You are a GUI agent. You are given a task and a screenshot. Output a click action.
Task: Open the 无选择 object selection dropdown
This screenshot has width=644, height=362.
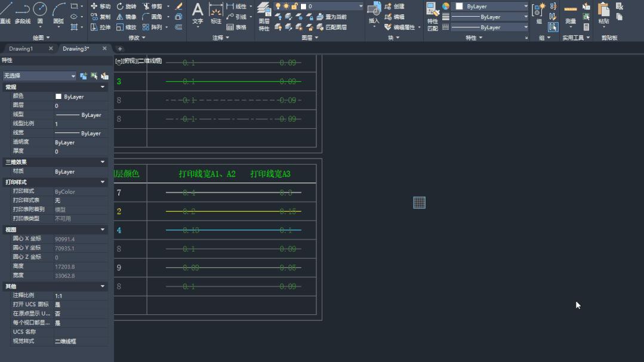click(39, 76)
